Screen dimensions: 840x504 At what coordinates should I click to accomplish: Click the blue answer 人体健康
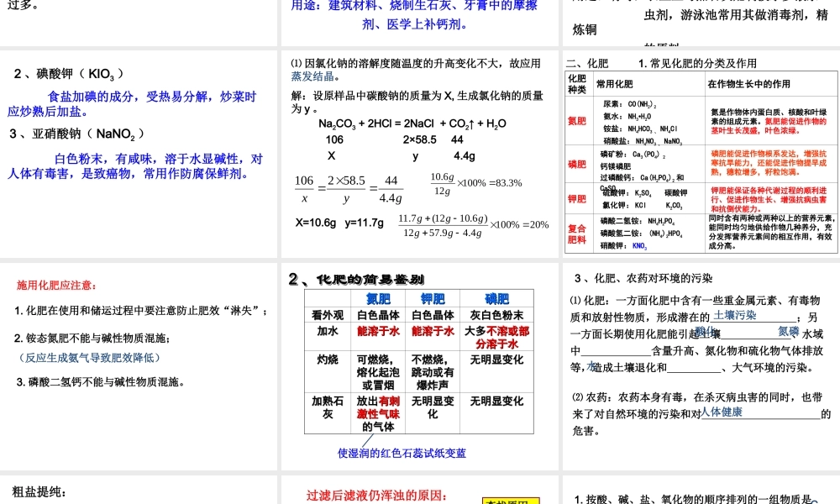click(x=722, y=412)
